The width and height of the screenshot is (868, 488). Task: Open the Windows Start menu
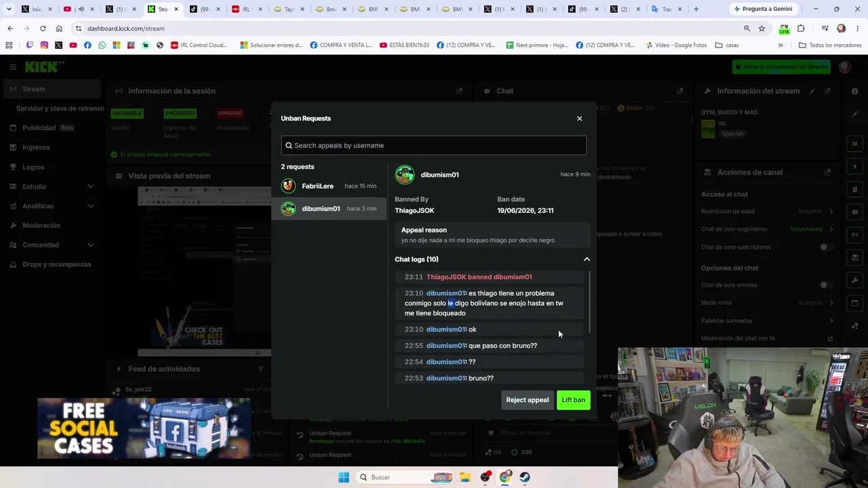(x=344, y=477)
